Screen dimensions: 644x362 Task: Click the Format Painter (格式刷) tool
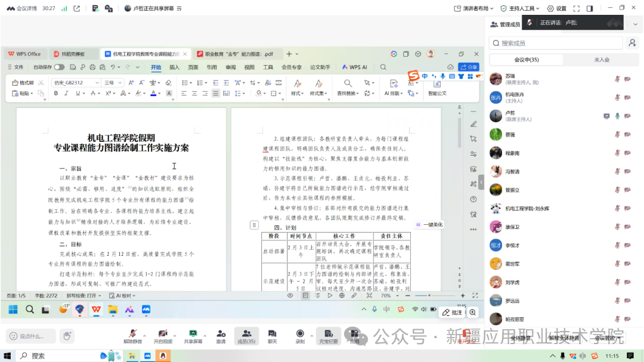pos(23,82)
